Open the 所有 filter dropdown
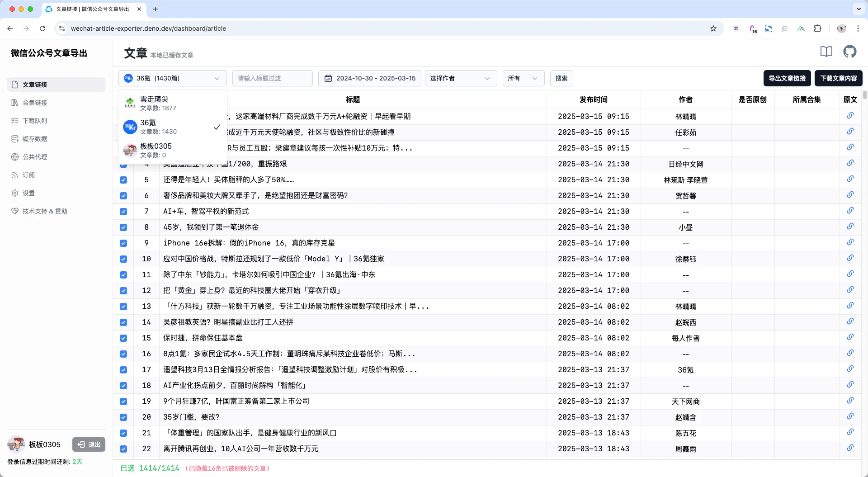Viewport: 868px width, 477px height. 523,78
